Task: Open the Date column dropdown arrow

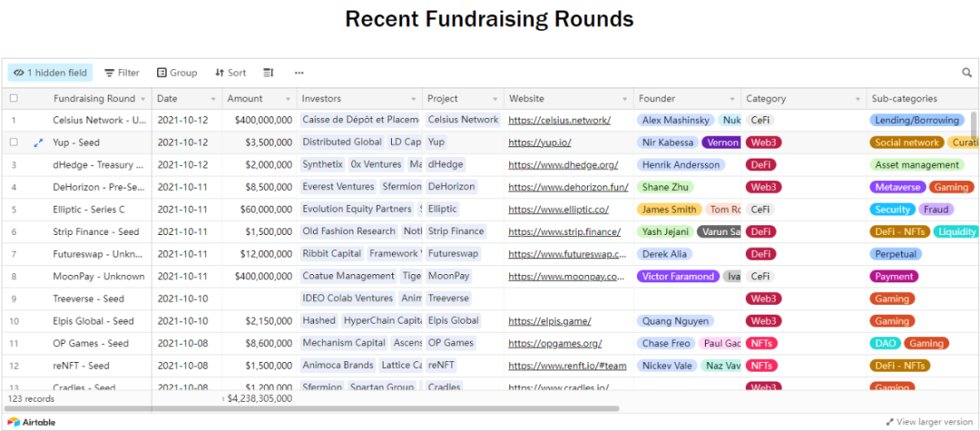Action: pos(214,99)
